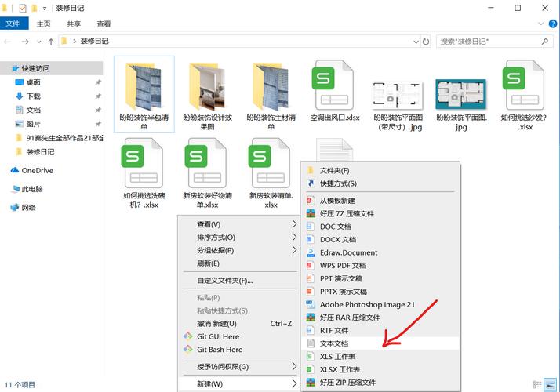The height and width of the screenshot is (392, 560).
Task: Create a 好压 RAR 压缩文件
Action: click(x=380, y=318)
